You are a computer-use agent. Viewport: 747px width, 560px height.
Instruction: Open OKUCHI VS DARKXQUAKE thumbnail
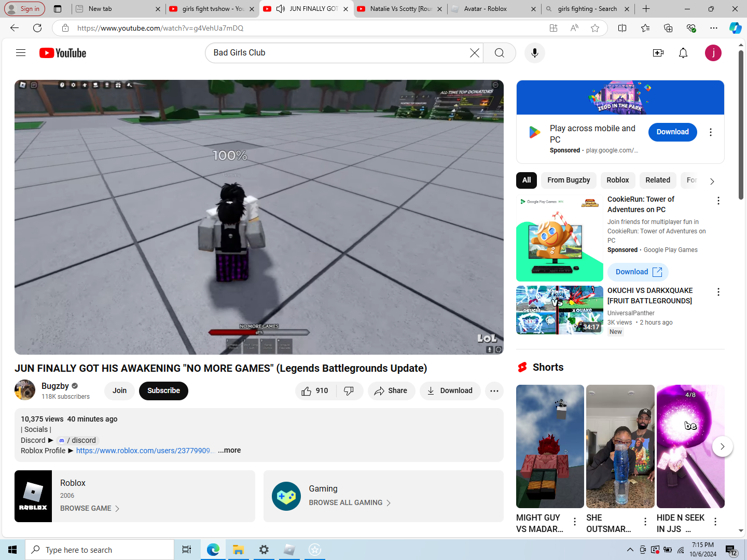click(560, 310)
